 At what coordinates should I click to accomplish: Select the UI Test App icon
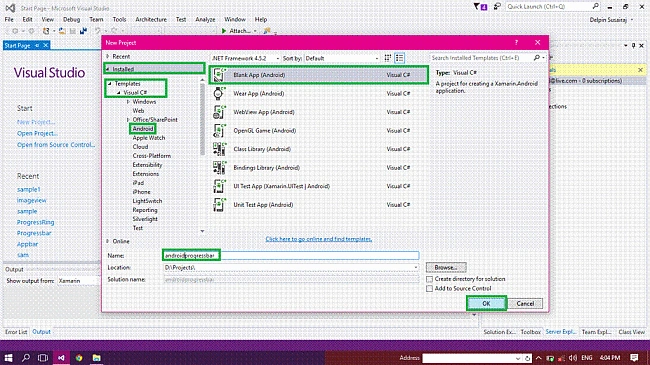(x=219, y=186)
